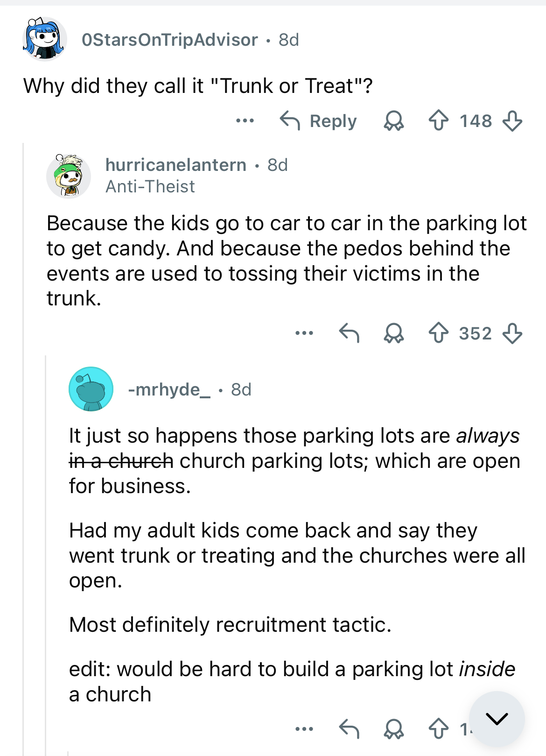Open overflow menu on hurricanelantern's comment
This screenshot has width=546, height=756.
[304, 333]
